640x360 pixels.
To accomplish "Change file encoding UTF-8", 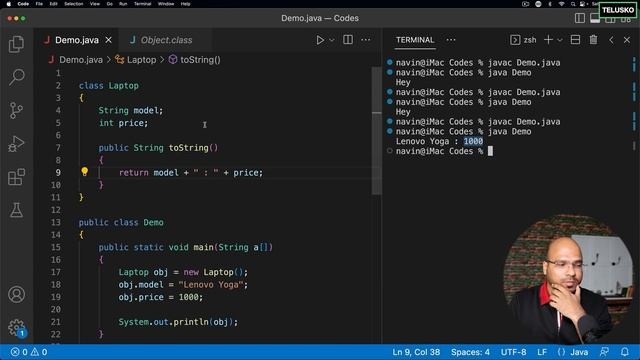I will click(x=513, y=352).
